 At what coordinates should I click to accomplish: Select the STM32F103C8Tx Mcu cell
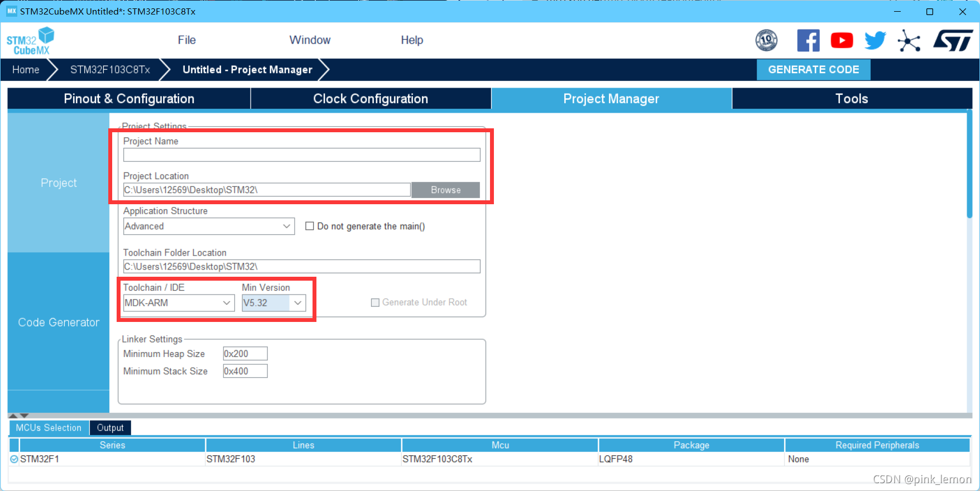(x=500, y=459)
